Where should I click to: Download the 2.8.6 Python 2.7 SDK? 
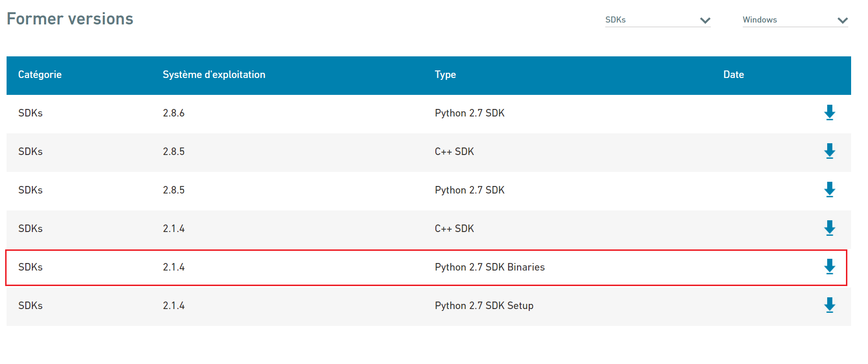click(x=830, y=113)
